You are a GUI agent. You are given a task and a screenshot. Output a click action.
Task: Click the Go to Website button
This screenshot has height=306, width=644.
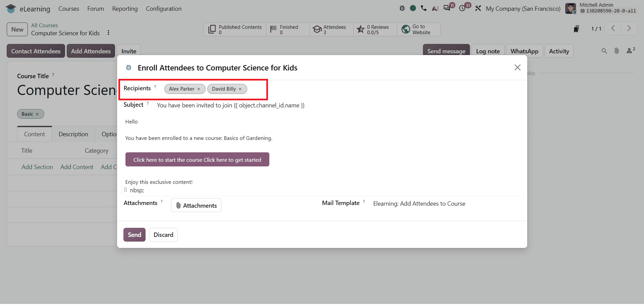click(x=419, y=30)
